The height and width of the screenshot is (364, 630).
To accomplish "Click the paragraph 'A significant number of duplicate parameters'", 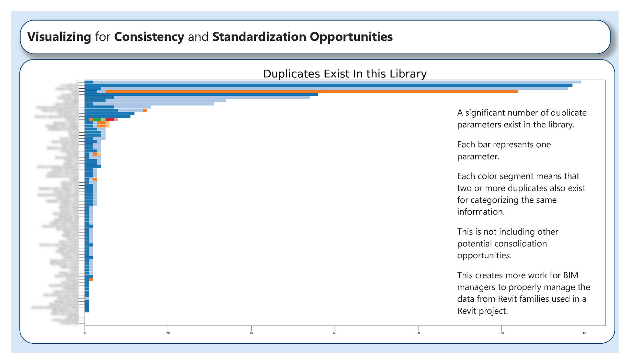I will pos(522,119).
